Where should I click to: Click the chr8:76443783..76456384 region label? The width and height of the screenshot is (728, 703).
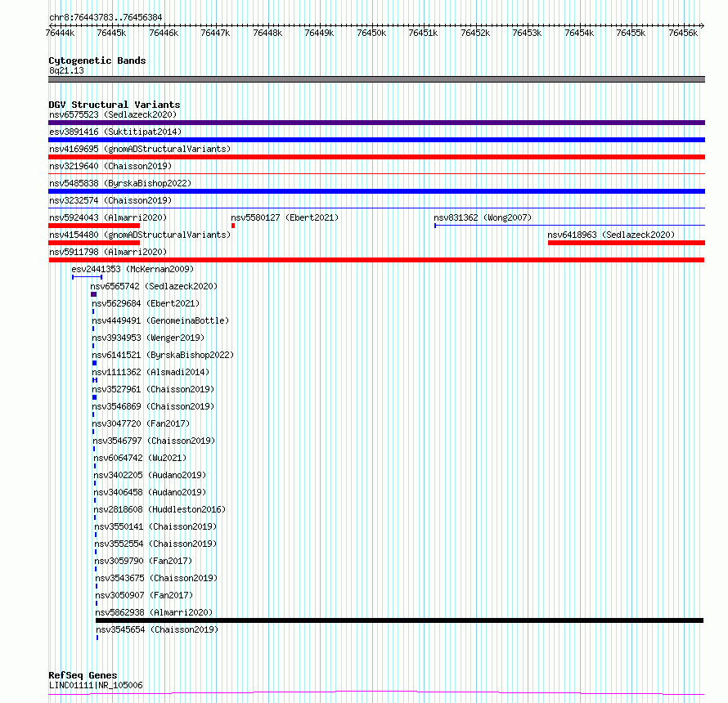106,18
